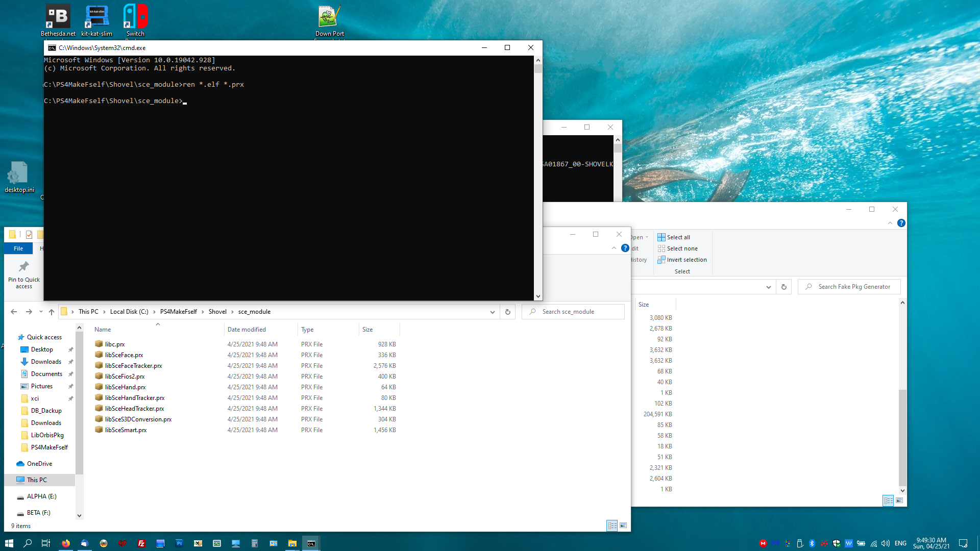Click the sce_module breadcrumb segment

tap(254, 312)
